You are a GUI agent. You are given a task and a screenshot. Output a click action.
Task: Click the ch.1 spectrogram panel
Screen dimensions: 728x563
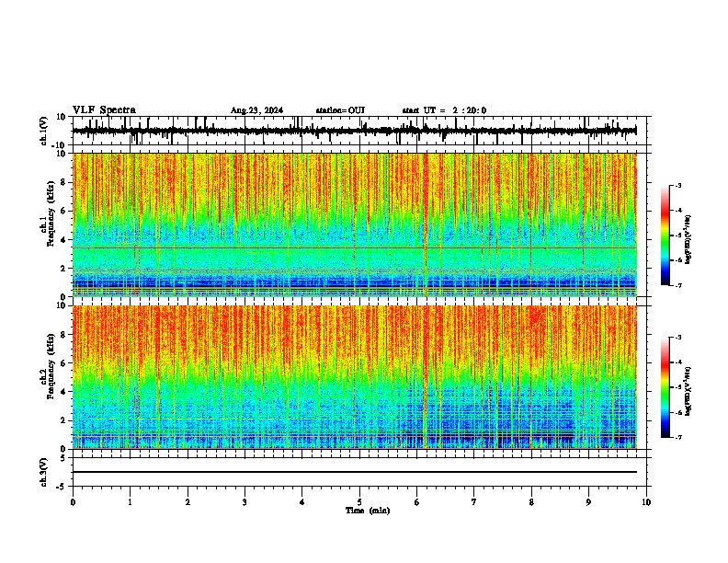tap(355, 224)
